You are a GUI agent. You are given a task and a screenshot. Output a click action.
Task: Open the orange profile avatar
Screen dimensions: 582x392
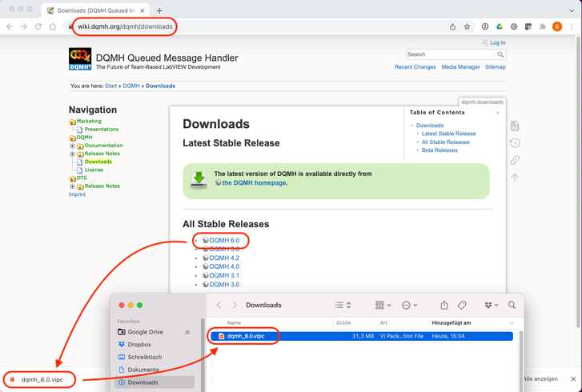[556, 26]
